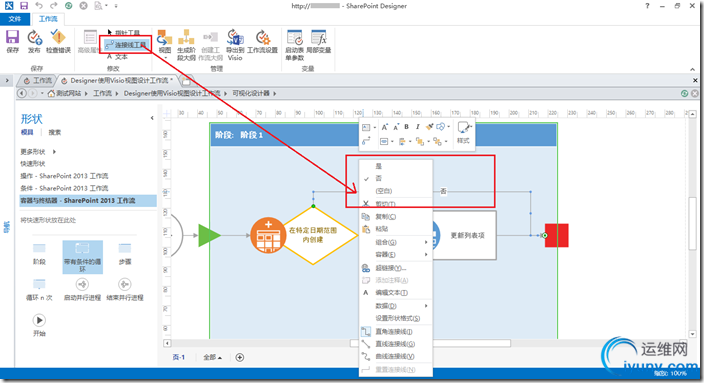Choose 直角连接线(I) right-angle connector

click(x=396, y=332)
